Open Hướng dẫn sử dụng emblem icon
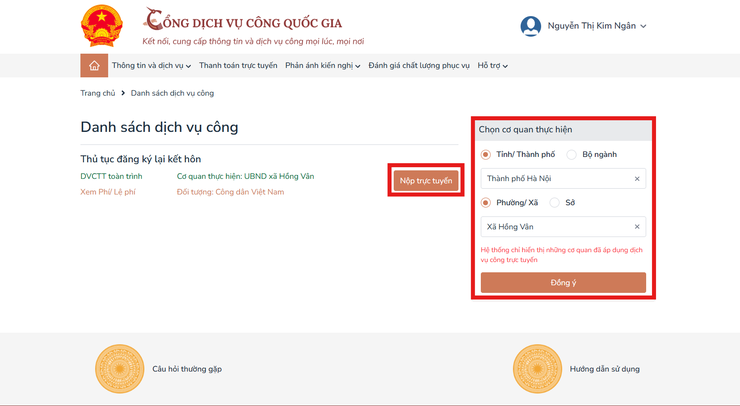 coord(537,369)
